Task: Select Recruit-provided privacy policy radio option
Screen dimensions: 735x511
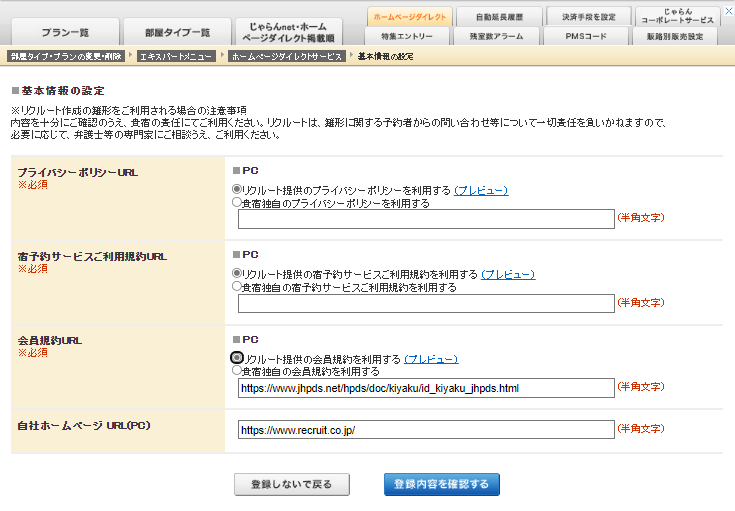Action: 237,189
